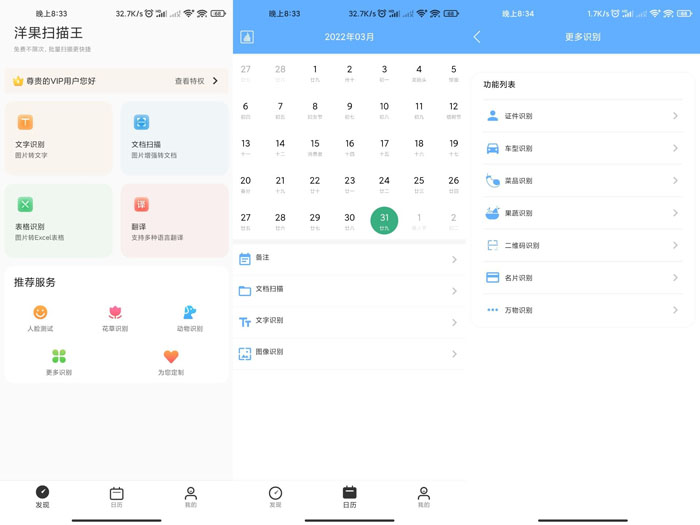The height and width of the screenshot is (525, 700).
Task: Open the calendar 文档扫描 row chevron
Action: (454, 291)
